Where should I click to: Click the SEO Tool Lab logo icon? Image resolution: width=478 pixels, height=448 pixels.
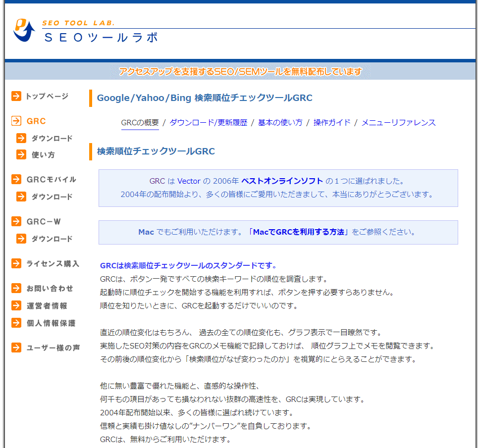coord(24,31)
